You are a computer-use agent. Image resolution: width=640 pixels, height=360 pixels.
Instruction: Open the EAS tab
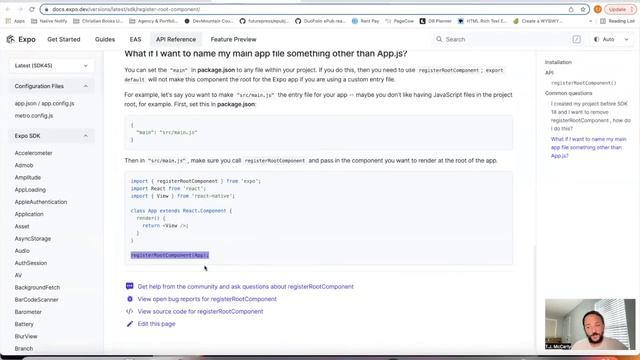pos(135,39)
